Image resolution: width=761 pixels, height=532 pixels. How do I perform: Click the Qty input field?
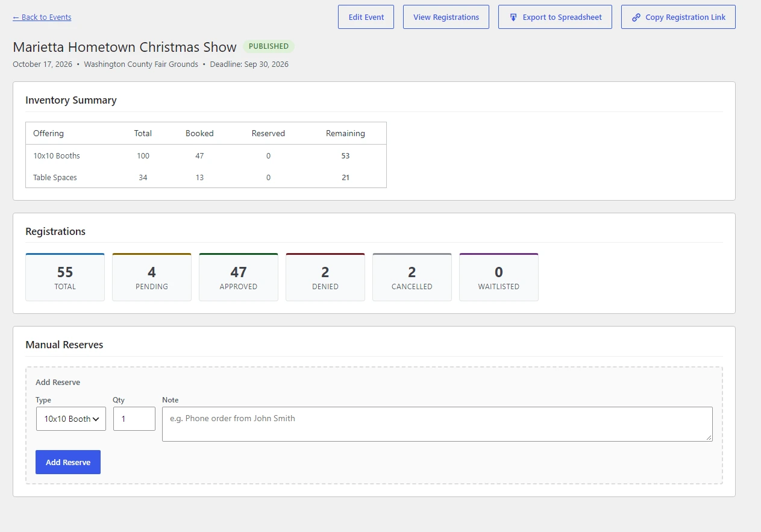[134, 419]
